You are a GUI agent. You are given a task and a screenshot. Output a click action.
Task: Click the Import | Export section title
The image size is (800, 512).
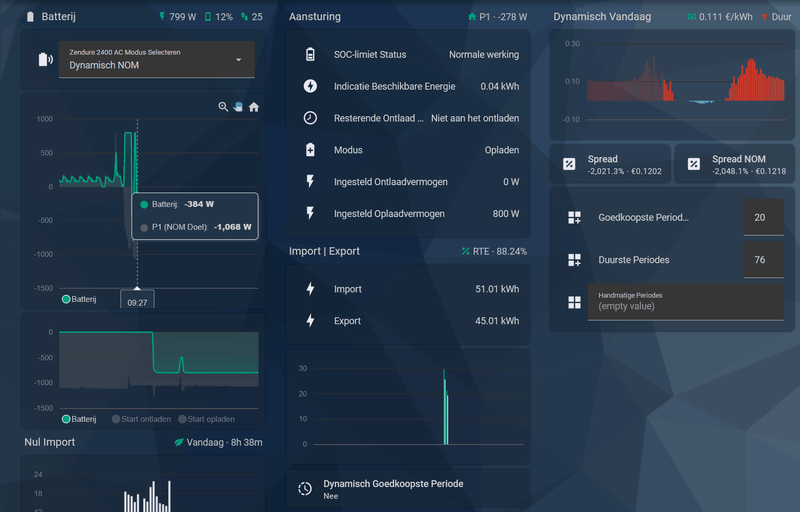pos(324,251)
